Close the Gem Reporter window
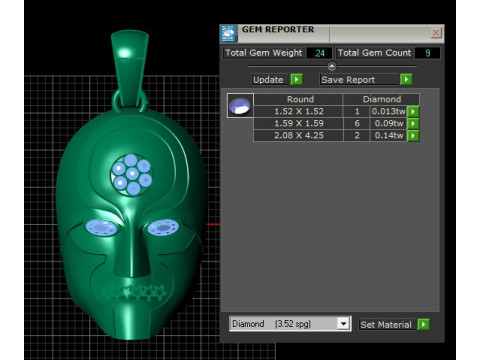Viewport: 480px width, 360px height. pyautogui.click(x=436, y=33)
